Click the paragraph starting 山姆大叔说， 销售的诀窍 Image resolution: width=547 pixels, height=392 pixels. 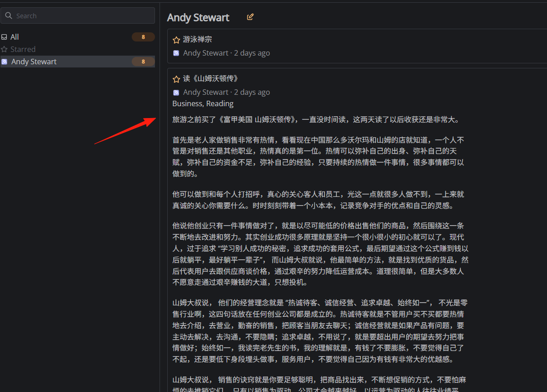coord(319,383)
